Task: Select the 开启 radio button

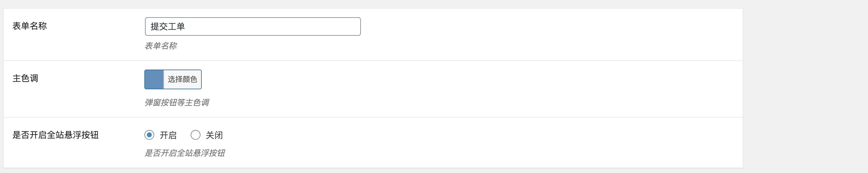Action: pyautogui.click(x=149, y=135)
